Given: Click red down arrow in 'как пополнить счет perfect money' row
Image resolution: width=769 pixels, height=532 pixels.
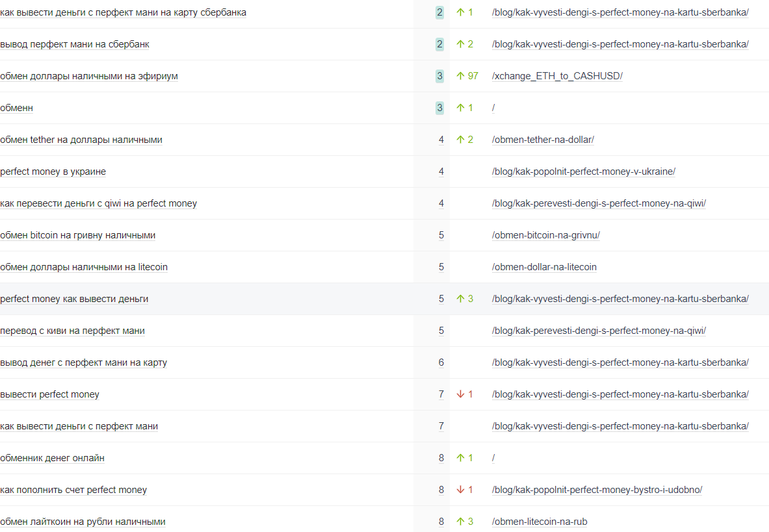Looking at the screenshot, I should coord(460,490).
